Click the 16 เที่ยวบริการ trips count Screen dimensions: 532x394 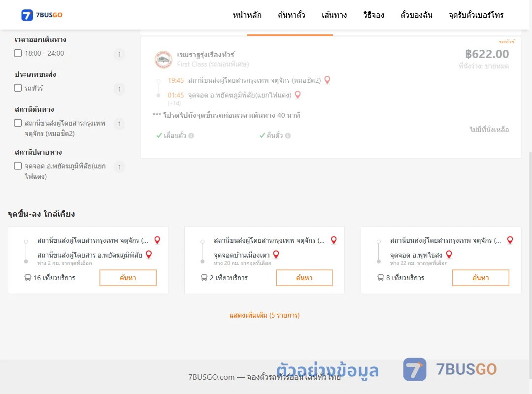click(x=54, y=278)
